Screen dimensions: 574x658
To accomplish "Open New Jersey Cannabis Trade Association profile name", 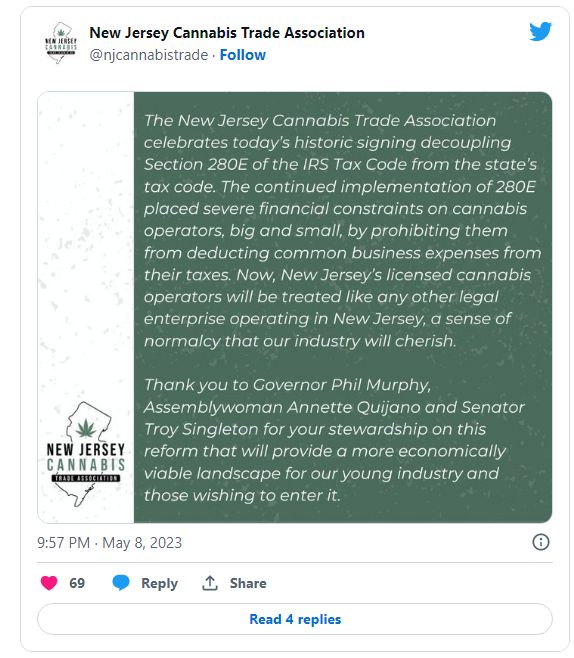I will point(227,33).
